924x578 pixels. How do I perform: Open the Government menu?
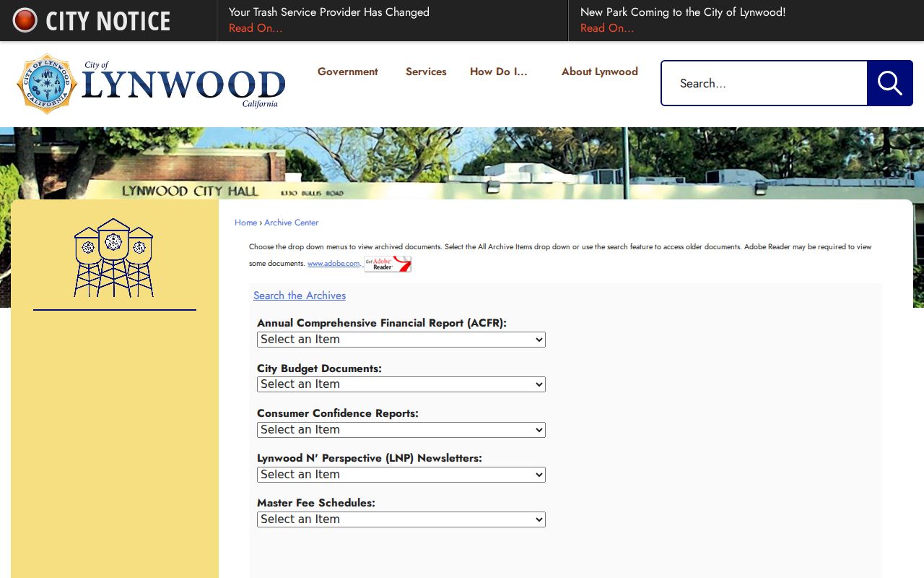tap(348, 72)
